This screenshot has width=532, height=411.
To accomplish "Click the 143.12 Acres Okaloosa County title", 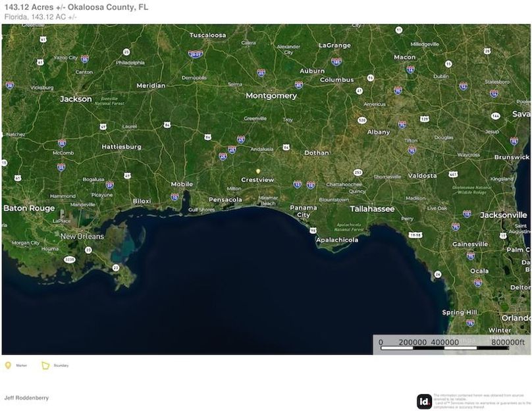I will 76,7.
